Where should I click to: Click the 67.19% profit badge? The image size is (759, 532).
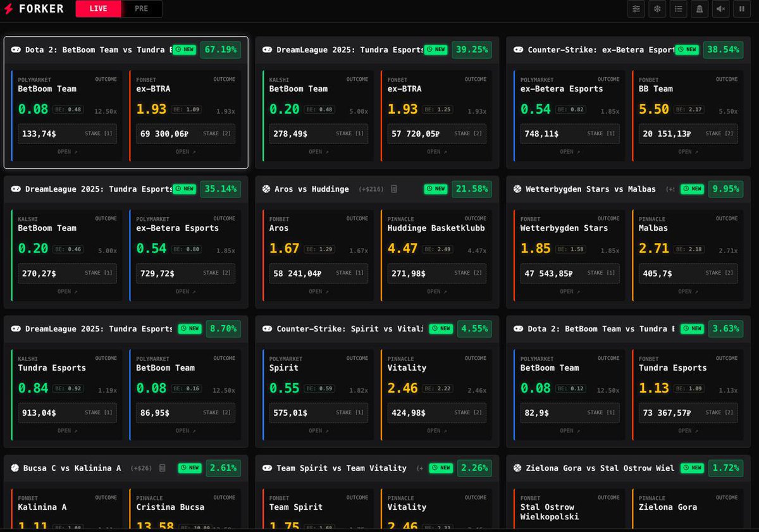pos(221,49)
